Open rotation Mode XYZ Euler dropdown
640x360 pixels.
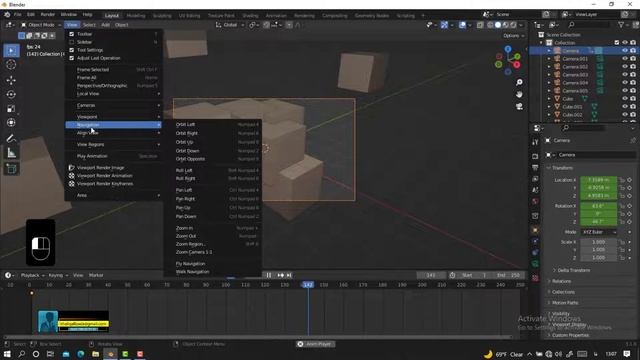click(x=599, y=232)
